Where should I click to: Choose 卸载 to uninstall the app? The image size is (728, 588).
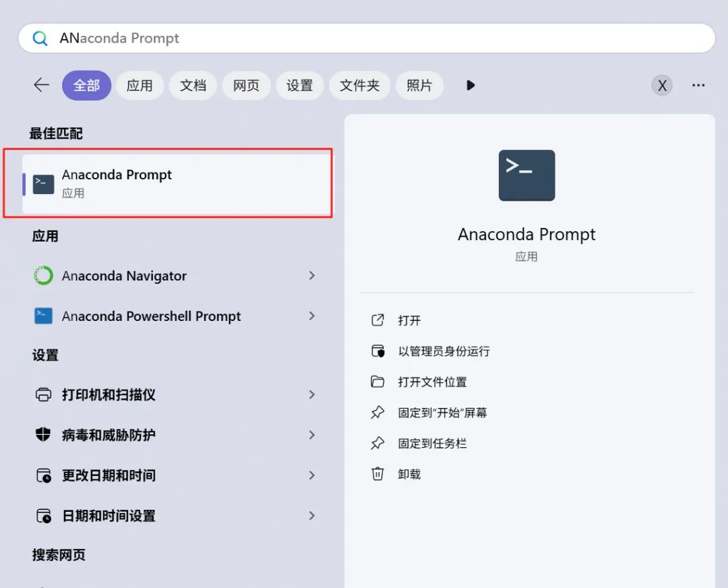410,474
